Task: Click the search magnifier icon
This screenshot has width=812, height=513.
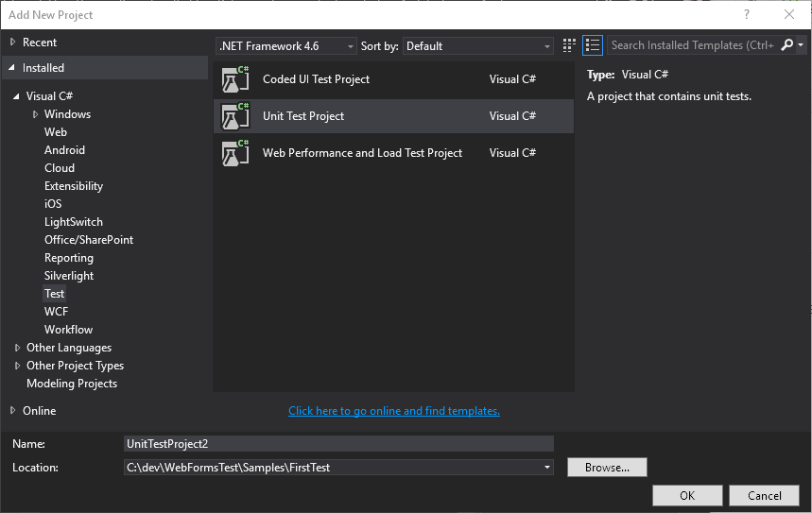Action: pyautogui.click(x=786, y=45)
